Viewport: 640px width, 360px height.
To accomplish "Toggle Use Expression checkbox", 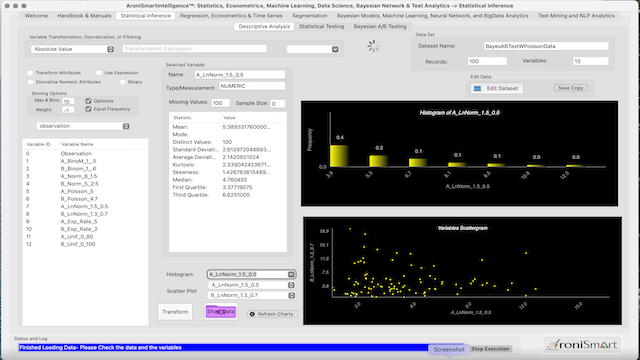I will point(99,73).
